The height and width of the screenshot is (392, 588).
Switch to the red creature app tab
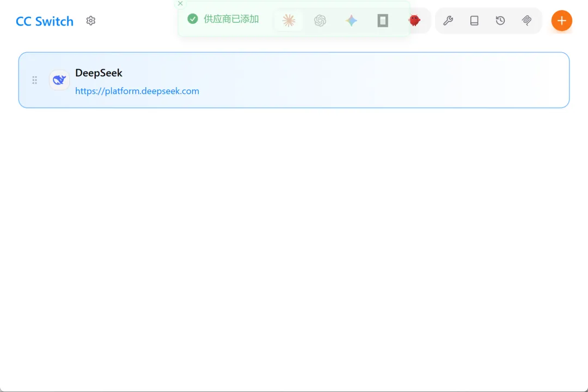(x=414, y=21)
